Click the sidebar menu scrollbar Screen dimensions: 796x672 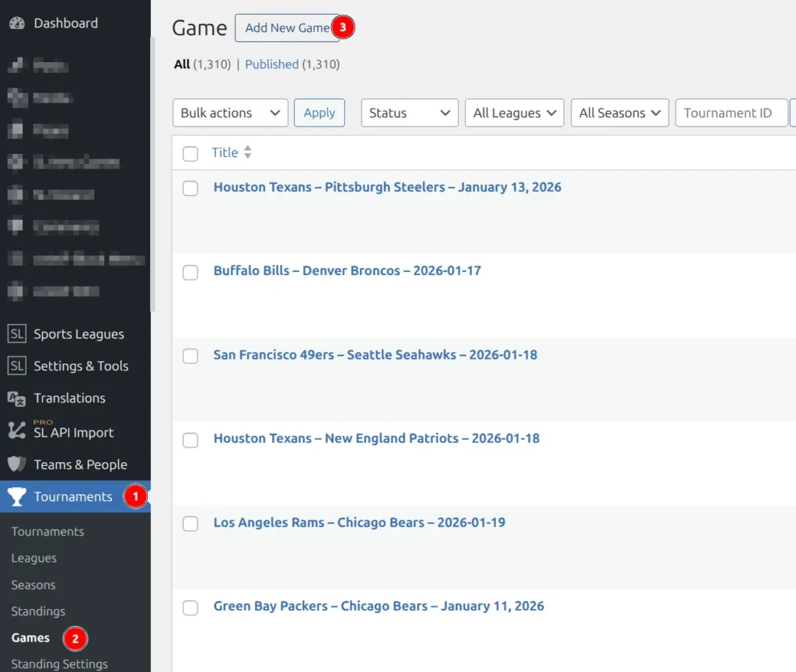(x=153, y=175)
